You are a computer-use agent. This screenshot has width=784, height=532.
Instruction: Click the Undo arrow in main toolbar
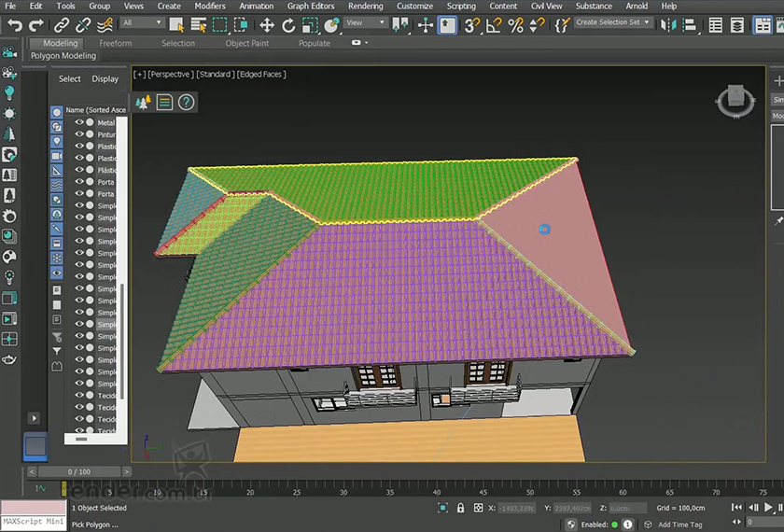coord(15,25)
